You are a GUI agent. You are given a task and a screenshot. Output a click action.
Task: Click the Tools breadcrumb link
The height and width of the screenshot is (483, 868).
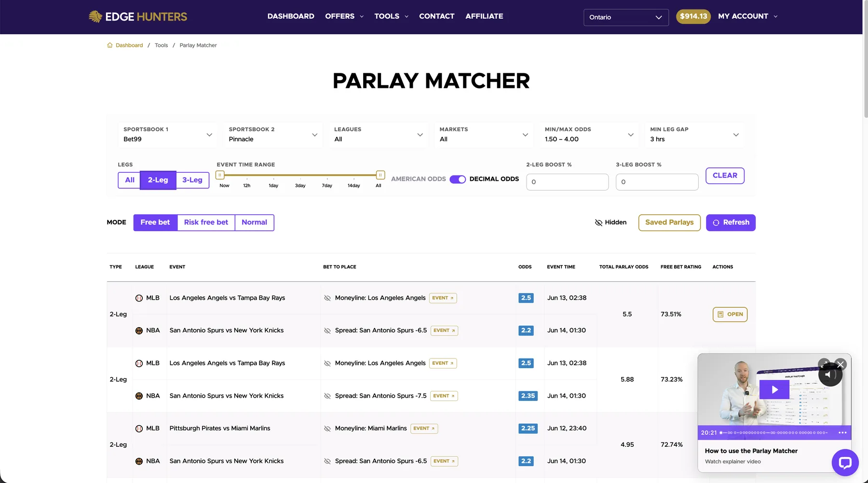(161, 45)
